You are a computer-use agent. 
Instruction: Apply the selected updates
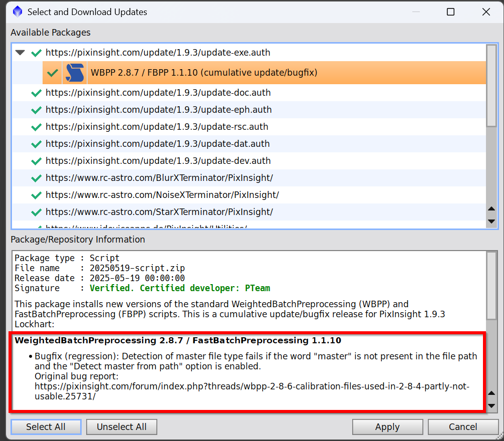tap(387, 427)
